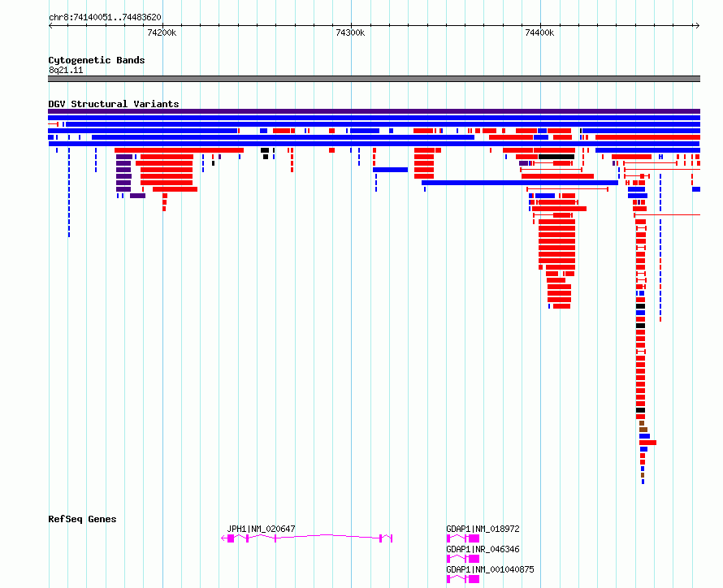Screen dimensions: 723x588
Task: Click the JPH1 gene transcript glyph
Action: pos(306,538)
